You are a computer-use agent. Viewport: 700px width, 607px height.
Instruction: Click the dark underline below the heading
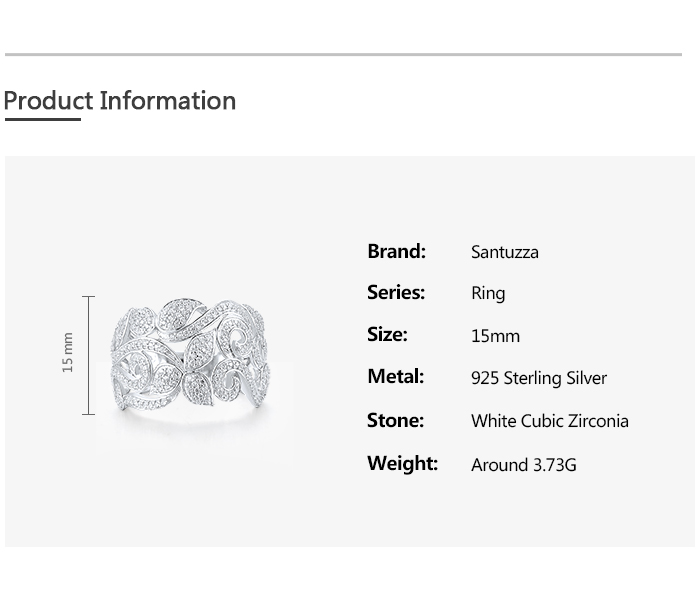pyautogui.click(x=42, y=119)
